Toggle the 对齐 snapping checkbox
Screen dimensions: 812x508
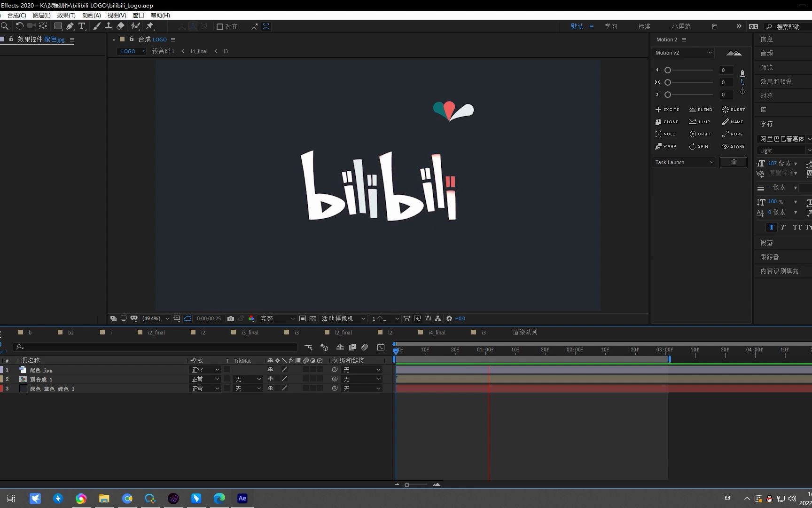[x=219, y=27]
